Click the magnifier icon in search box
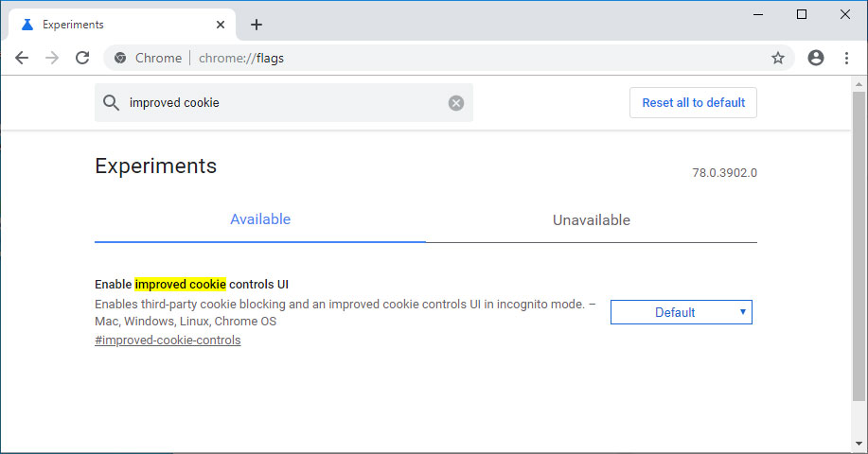 (111, 102)
